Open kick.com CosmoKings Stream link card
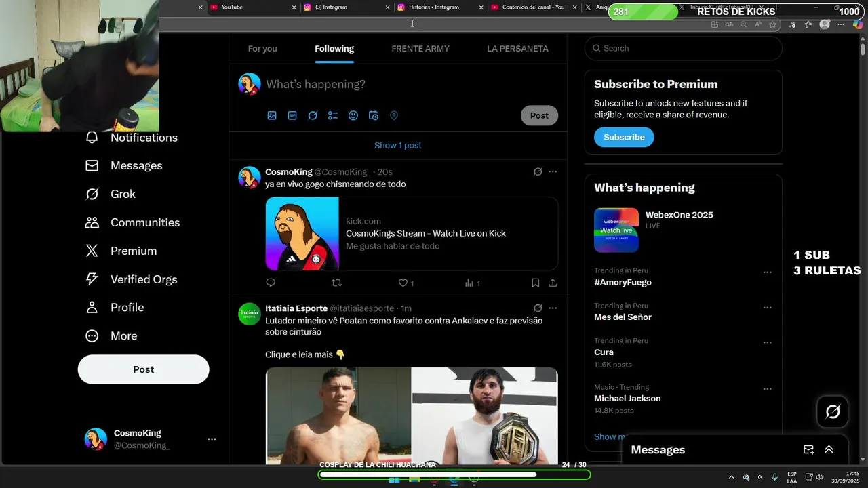 coord(412,234)
